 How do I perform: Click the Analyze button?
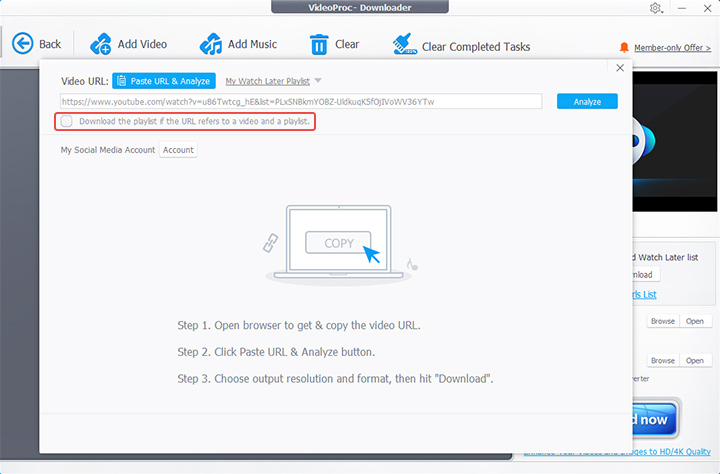[587, 102]
